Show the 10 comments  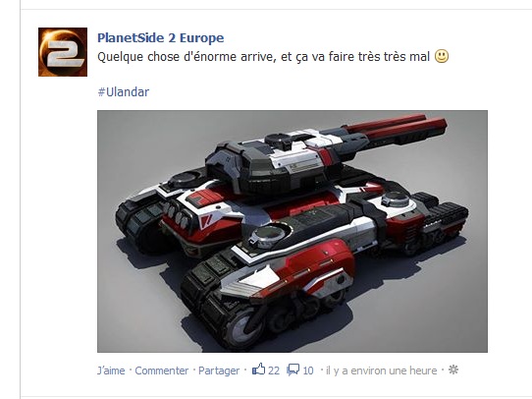(308, 370)
